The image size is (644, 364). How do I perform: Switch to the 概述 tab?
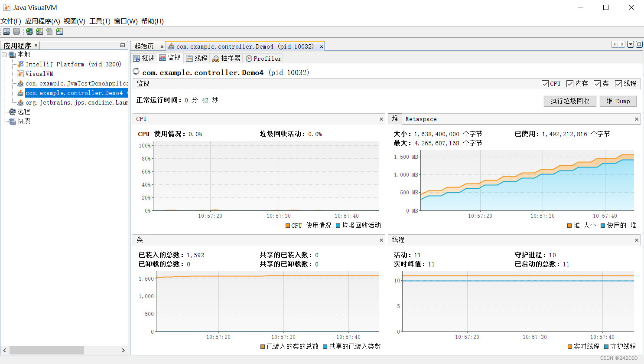coord(144,58)
